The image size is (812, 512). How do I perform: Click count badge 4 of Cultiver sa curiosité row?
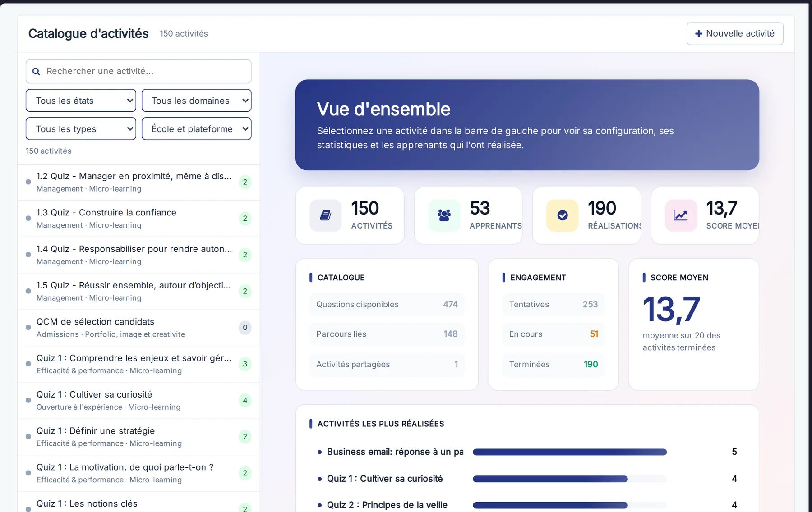[245, 400]
